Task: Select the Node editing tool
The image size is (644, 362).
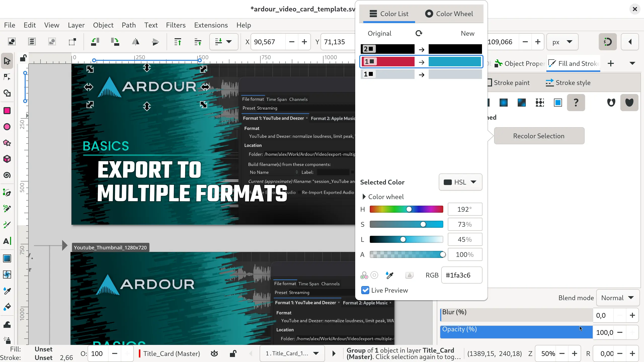Action: (x=7, y=77)
